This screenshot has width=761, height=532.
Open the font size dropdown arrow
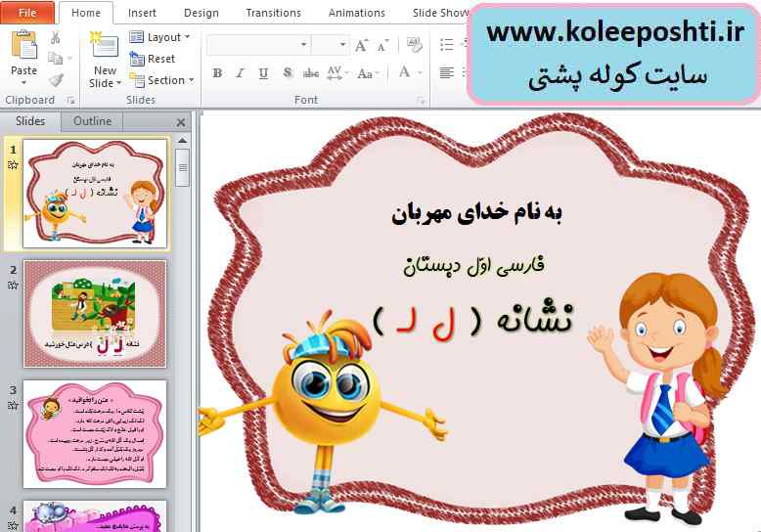(342, 45)
